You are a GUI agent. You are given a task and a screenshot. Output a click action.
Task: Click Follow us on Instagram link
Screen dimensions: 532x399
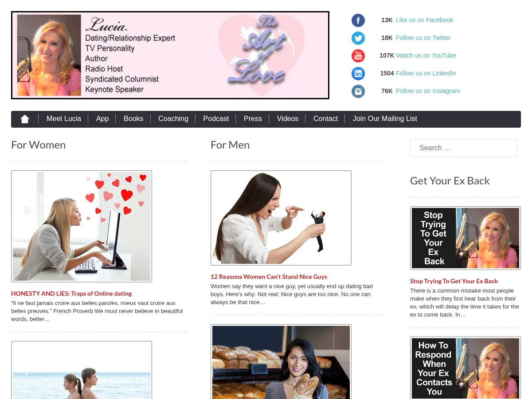(x=428, y=91)
